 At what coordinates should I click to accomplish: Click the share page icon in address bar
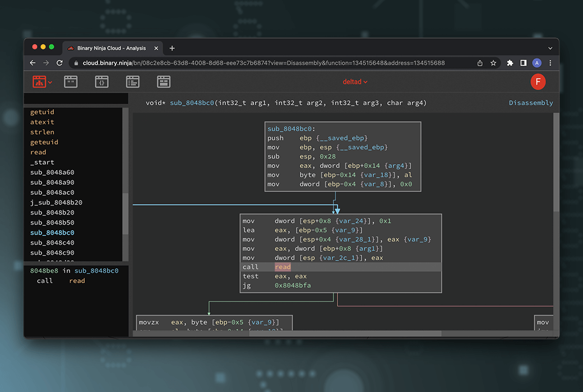click(480, 63)
